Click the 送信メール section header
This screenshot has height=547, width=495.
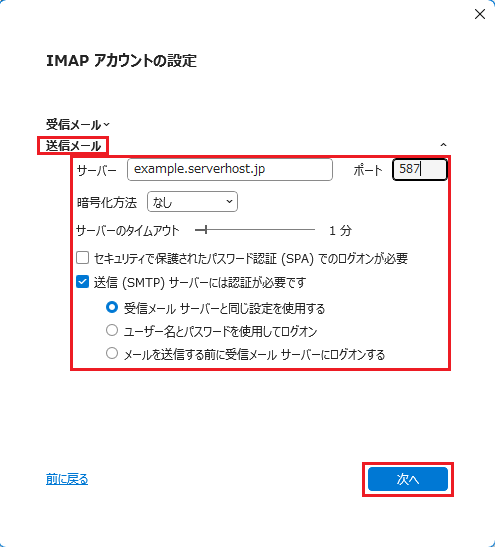73,146
